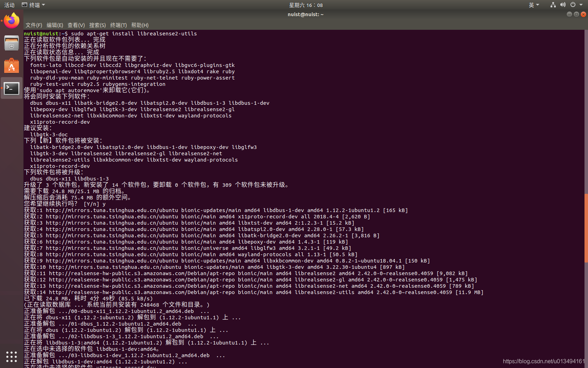Viewport: 588px width, 368px height.
Task: Click the 'dbus dbus-x11 libdbus-1-3' upgrade line
Action: pos(69,179)
